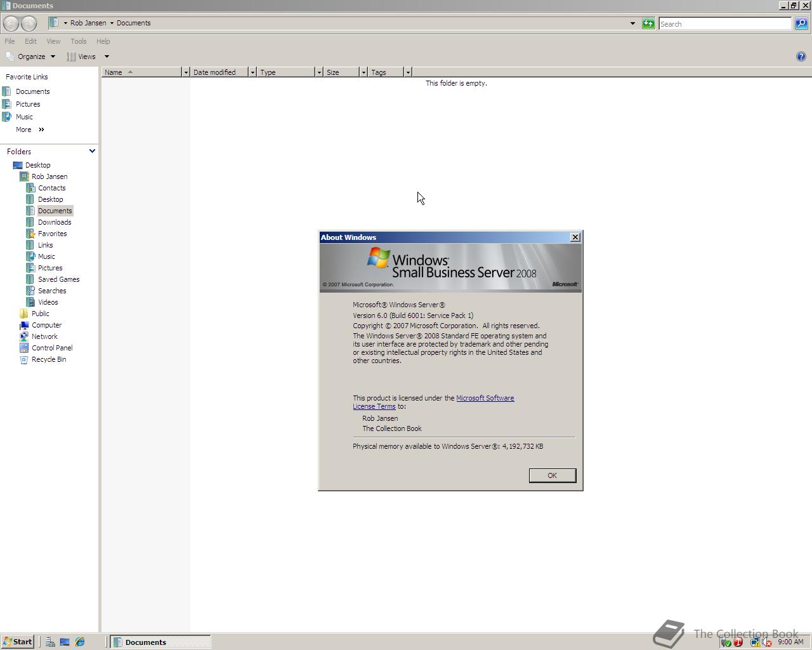Open the Edit menu
The height and width of the screenshot is (650, 812).
(30, 41)
